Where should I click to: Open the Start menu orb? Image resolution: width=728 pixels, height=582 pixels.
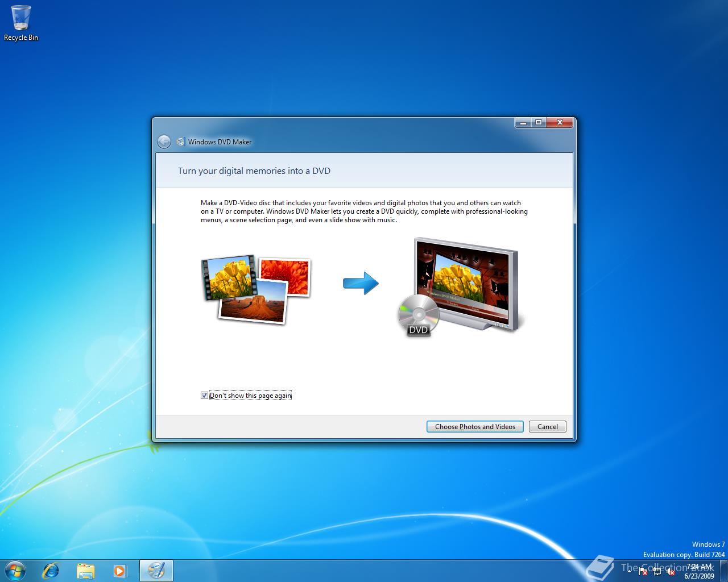coord(15,570)
